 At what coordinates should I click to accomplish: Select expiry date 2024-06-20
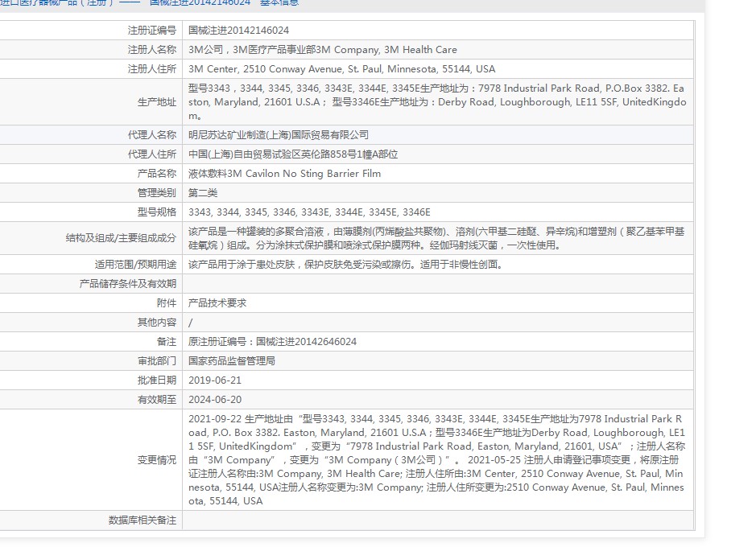click(214, 399)
